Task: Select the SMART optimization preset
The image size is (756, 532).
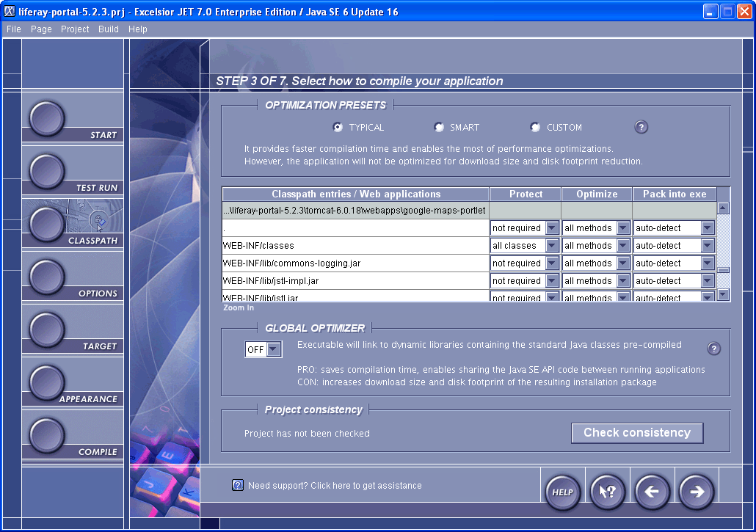Action: (439, 127)
